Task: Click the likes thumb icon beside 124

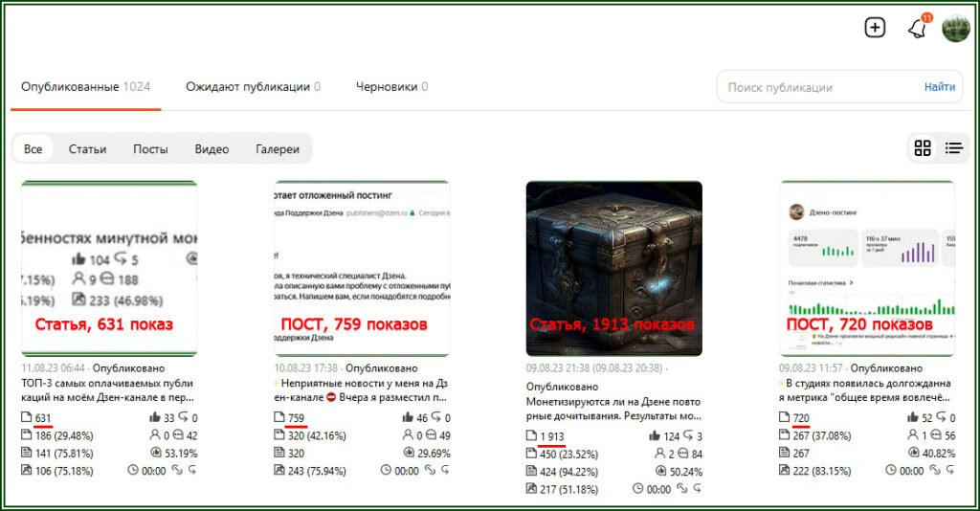Action: click(655, 435)
